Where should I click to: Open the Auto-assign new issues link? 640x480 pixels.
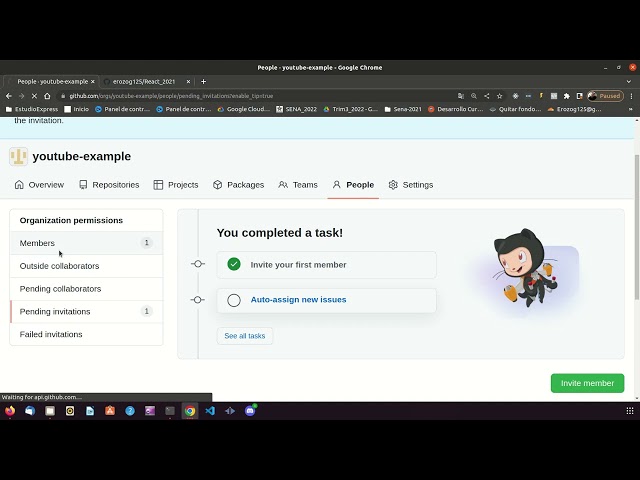tap(298, 300)
